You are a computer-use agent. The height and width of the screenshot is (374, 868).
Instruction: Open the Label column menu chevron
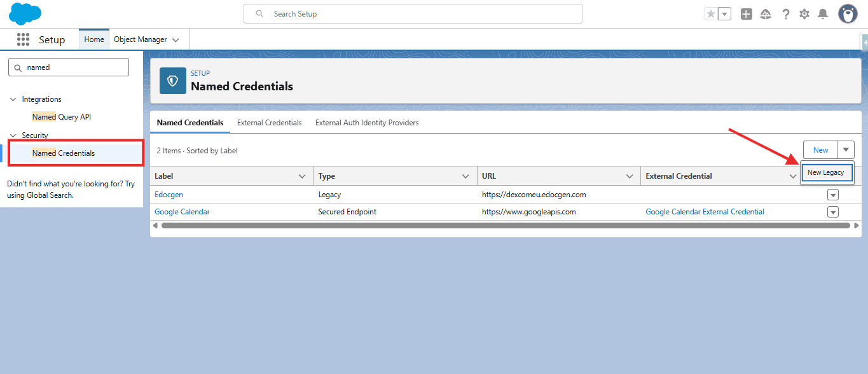coord(302,176)
